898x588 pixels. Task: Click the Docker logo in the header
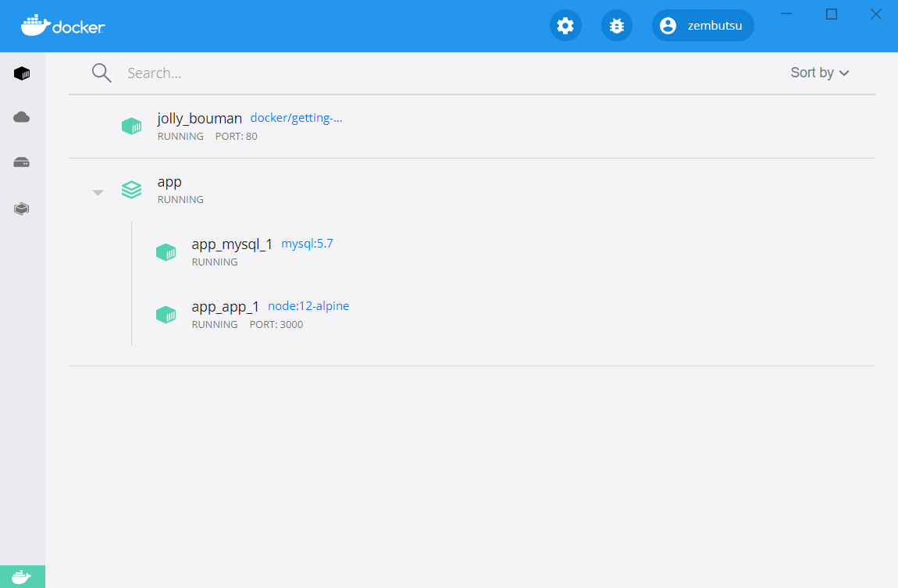(x=63, y=25)
